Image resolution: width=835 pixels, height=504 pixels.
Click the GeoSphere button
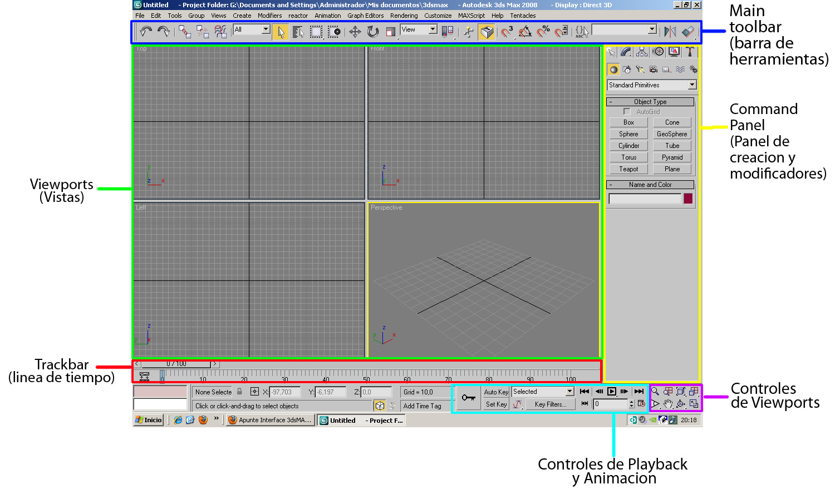[x=672, y=134]
